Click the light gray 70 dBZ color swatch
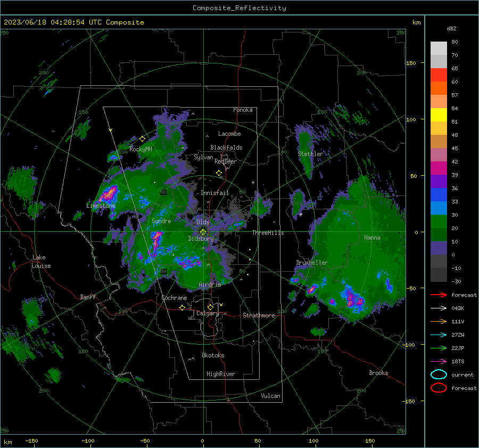This screenshot has width=479, height=448. tap(439, 48)
